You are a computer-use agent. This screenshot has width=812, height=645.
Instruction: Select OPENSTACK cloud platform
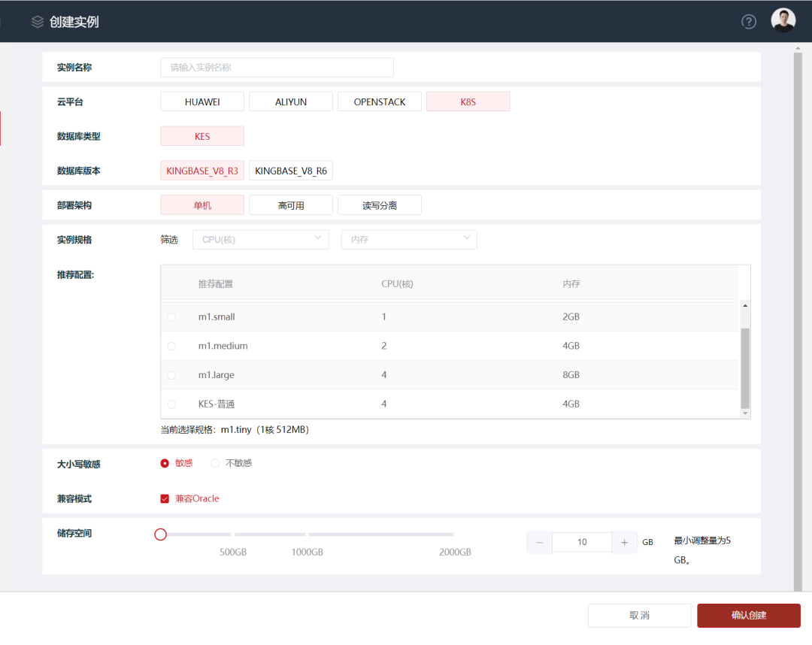(x=380, y=102)
